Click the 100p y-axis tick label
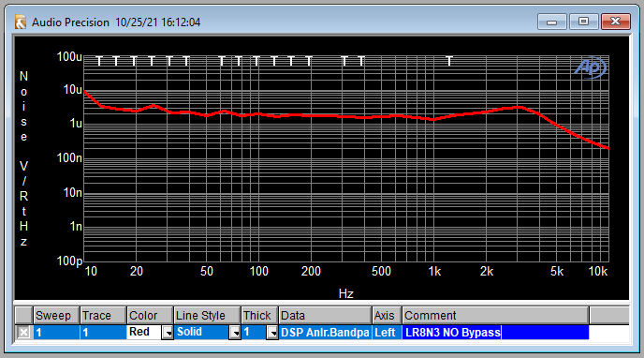 (x=69, y=261)
